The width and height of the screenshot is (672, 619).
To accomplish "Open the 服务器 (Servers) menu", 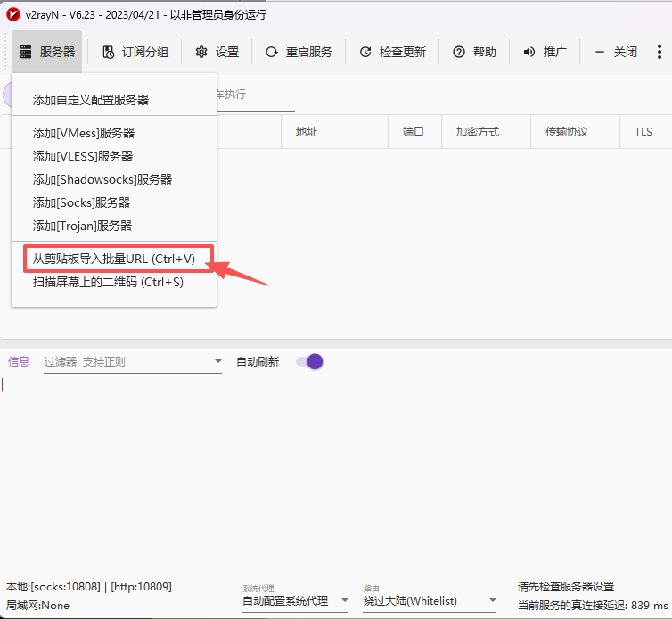I will click(46, 52).
